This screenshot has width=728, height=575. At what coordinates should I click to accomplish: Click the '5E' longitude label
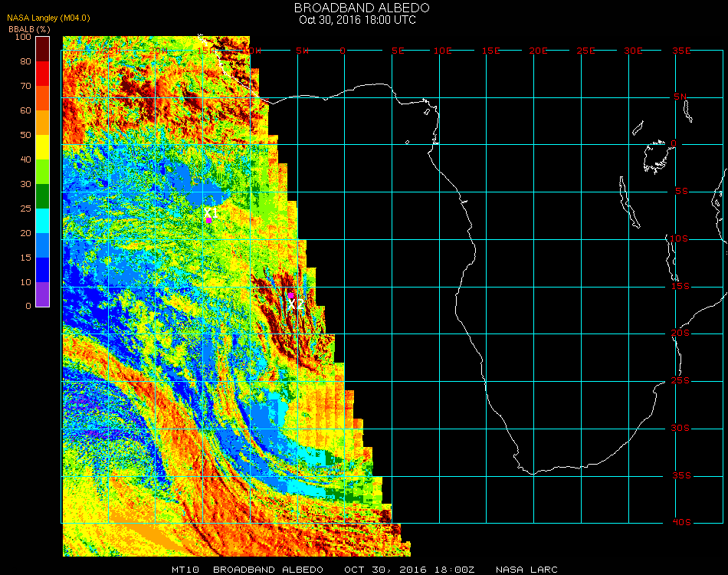(398, 51)
